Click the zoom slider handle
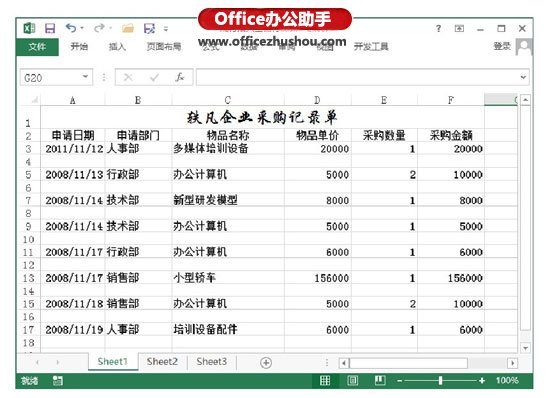The height and width of the screenshot is (398, 550). click(440, 380)
